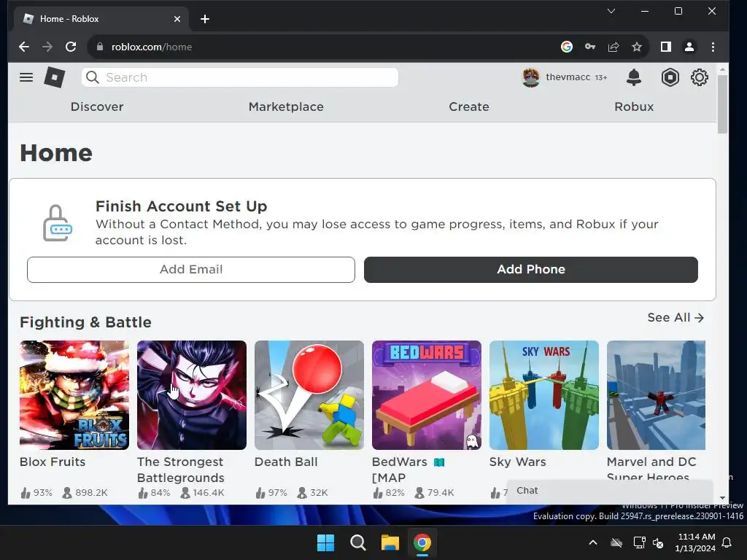
Task: Open the Roblox settings gear
Action: click(700, 77)
